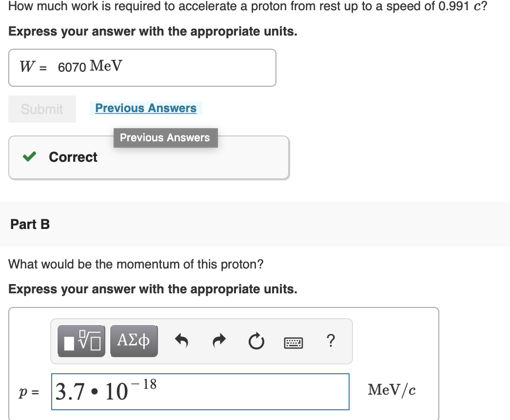Reset the momentum answer field

point(256,341)
